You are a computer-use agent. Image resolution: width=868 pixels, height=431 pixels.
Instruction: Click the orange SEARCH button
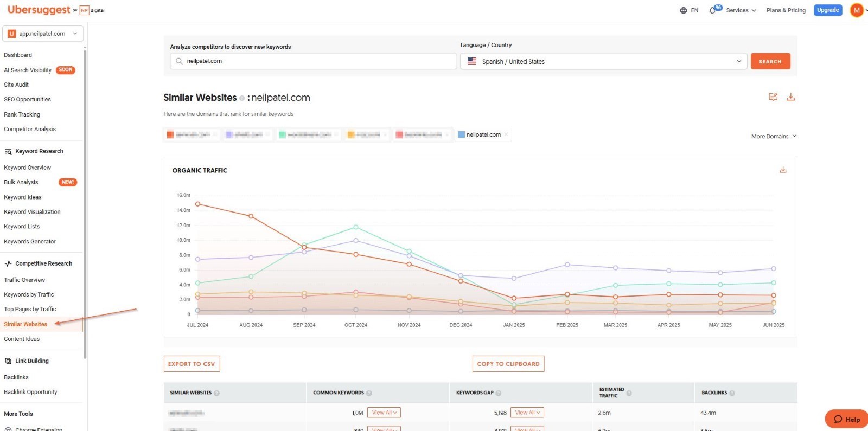770,61
